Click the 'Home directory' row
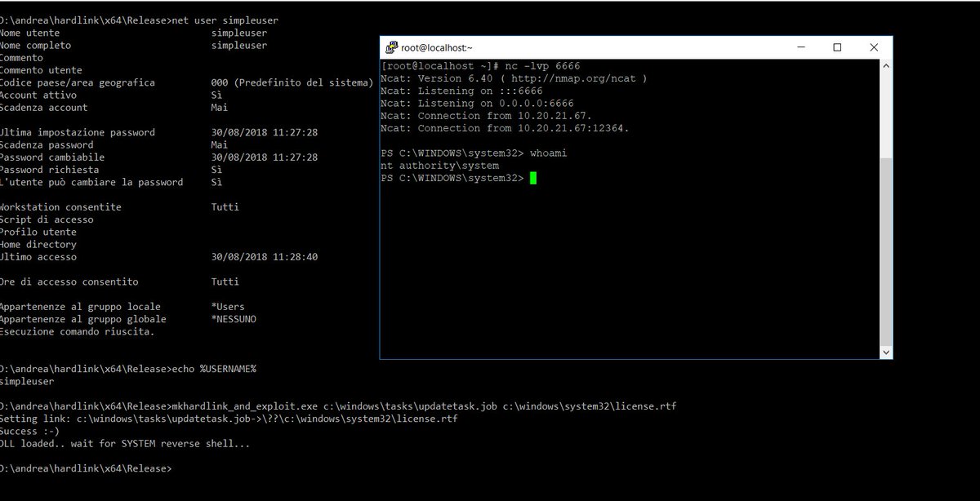 (38, 245)
